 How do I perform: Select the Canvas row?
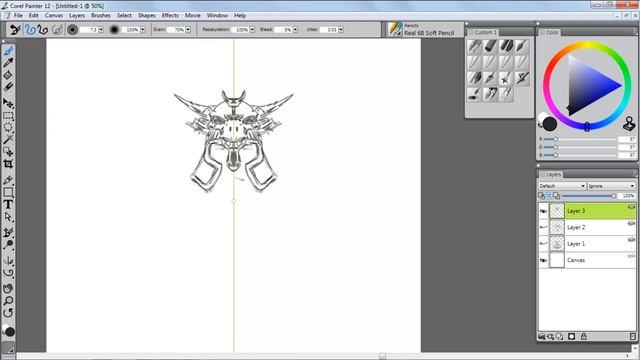(x=587, y=260)
